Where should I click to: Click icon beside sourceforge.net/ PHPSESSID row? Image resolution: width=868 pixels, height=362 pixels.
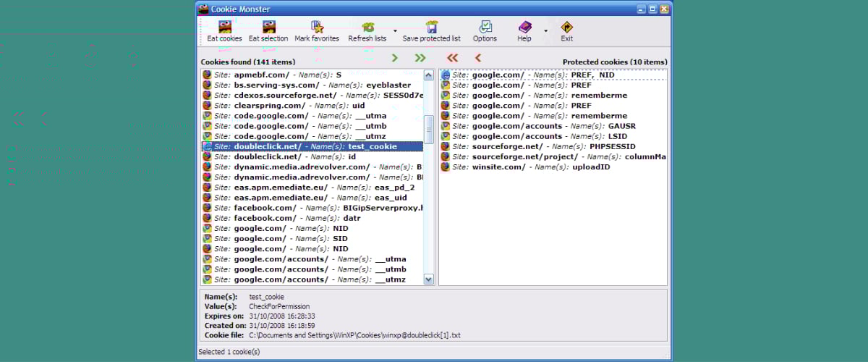tap(446, 146)
